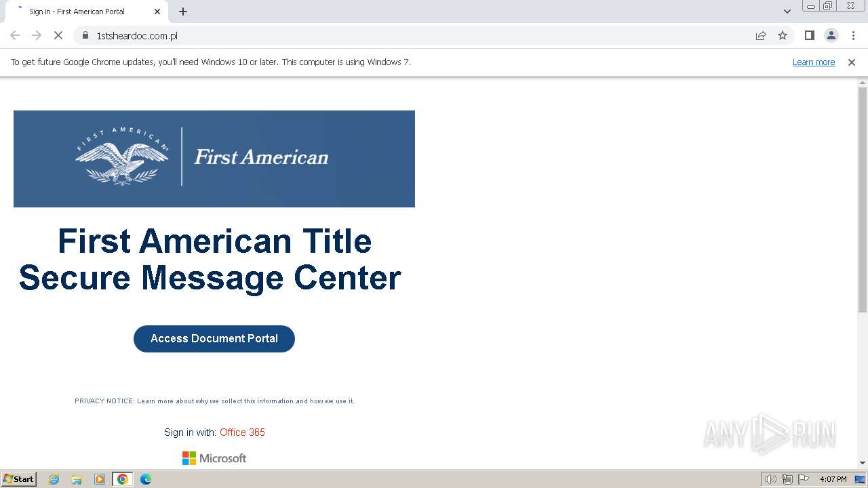The image size is (868, 488).
Task: Click the Secure Message Center heading
Action: (210, 278)
